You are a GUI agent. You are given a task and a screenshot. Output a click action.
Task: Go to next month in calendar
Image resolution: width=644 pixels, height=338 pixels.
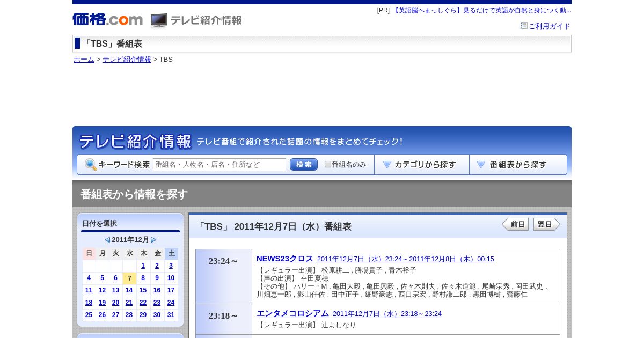pos(153,240)
